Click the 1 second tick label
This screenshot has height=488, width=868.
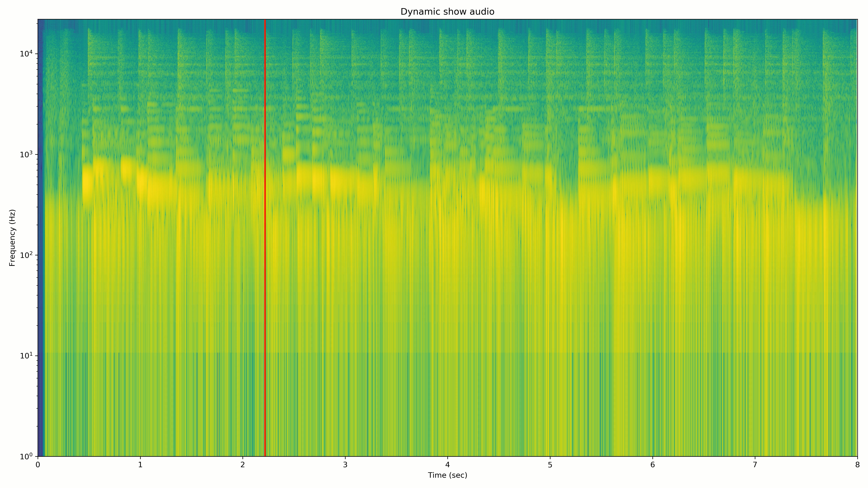[x=140, y=465]
